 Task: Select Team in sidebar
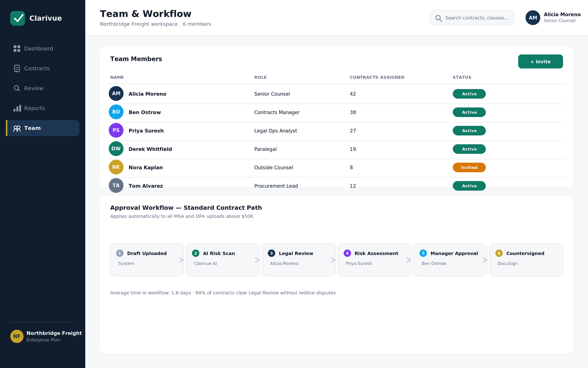click(x=43, y=128)
